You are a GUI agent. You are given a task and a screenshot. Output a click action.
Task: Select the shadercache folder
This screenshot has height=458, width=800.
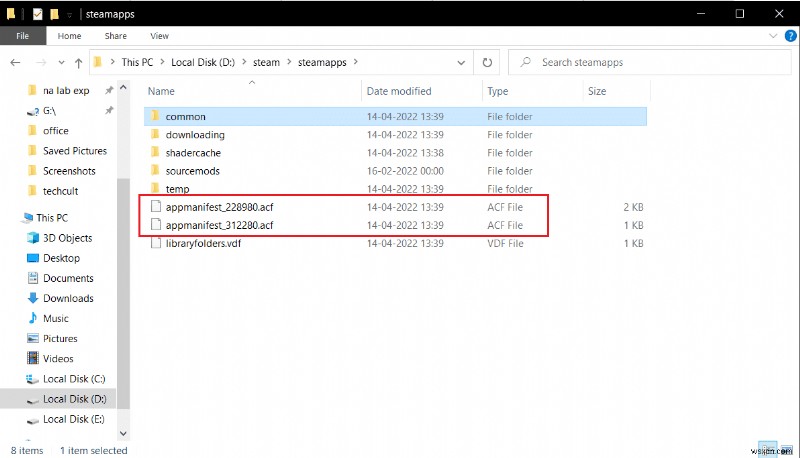click(x=395, y=152)
